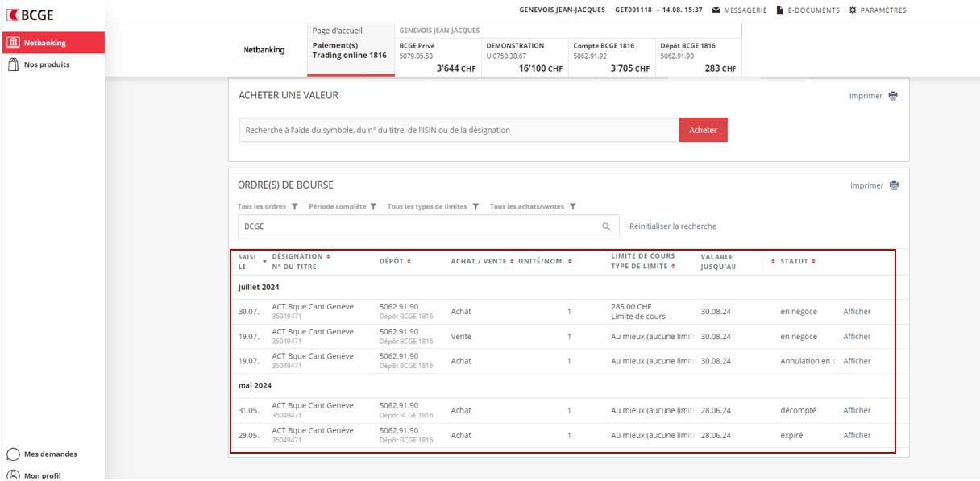Click the user name GENEVOIS JEAN-JACQUES in the top bar
This screenshot has height=481, width=980.
pyautogui.click(x=563, y=10)
